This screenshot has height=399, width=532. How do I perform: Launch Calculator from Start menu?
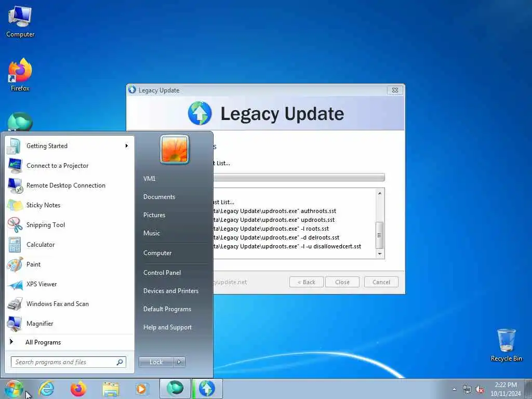(x=70, y=245)
